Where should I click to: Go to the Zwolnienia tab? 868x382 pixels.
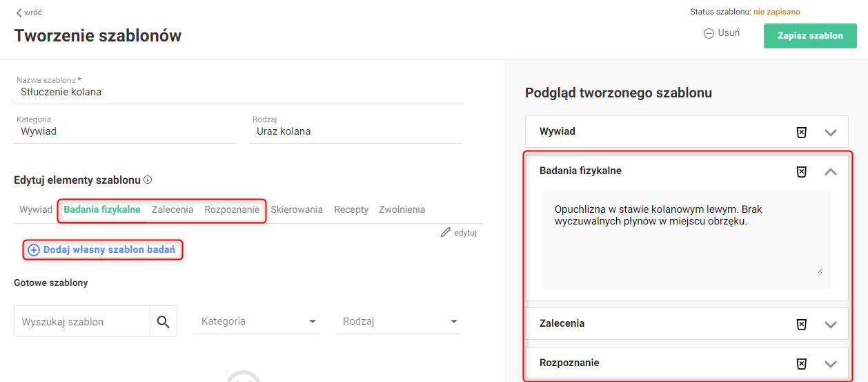(402, 209)
